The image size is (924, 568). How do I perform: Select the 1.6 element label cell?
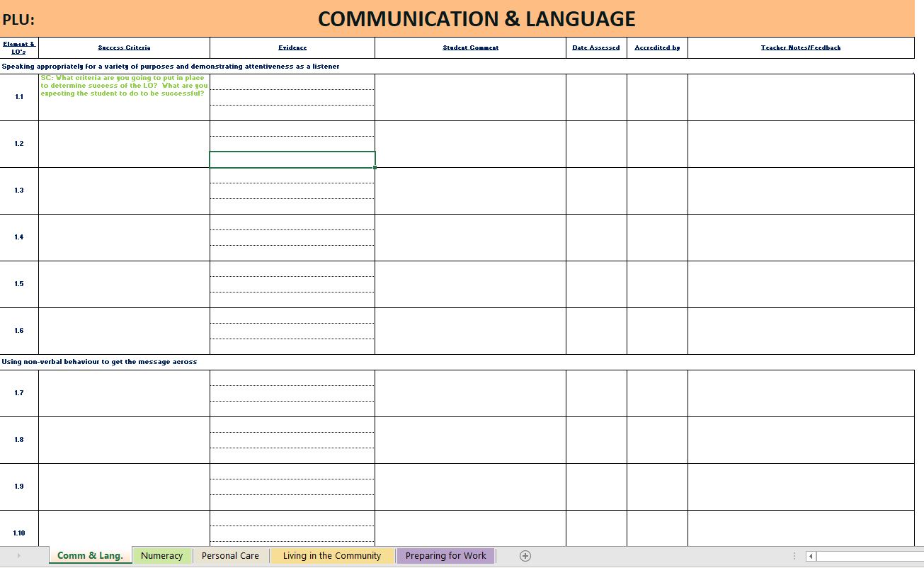[x=19, y=331]
